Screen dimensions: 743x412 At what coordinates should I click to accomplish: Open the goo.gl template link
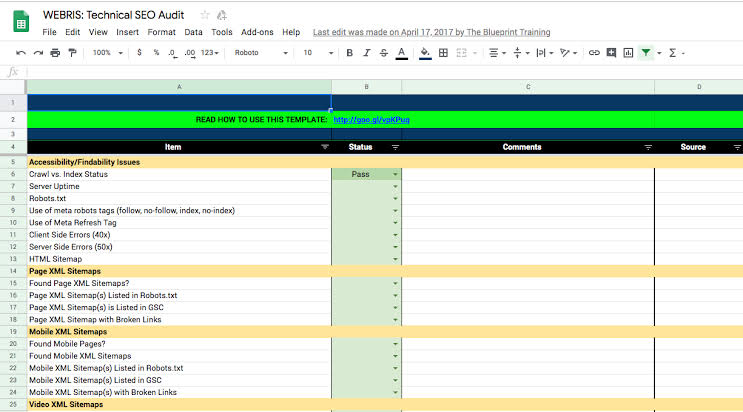coord(371,120)
